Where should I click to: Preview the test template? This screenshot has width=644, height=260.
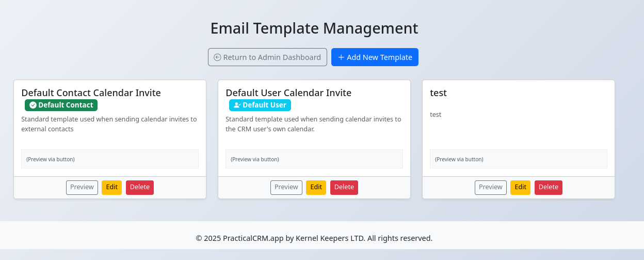pos(491,188)
